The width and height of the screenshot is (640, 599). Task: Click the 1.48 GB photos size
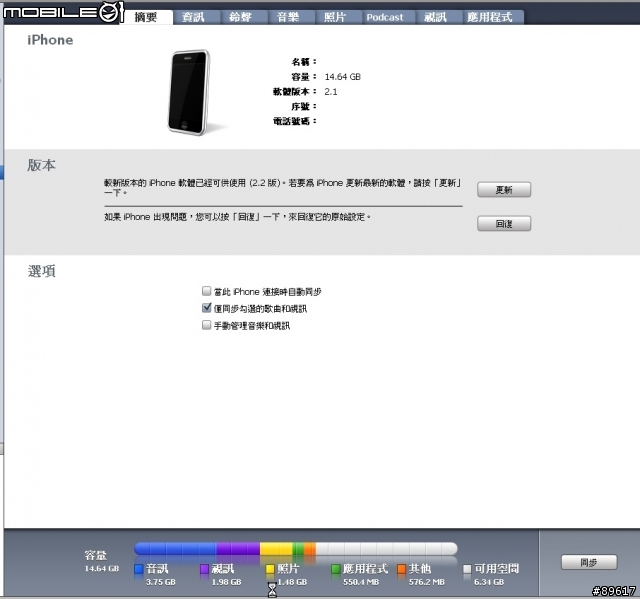click(292, 582)
